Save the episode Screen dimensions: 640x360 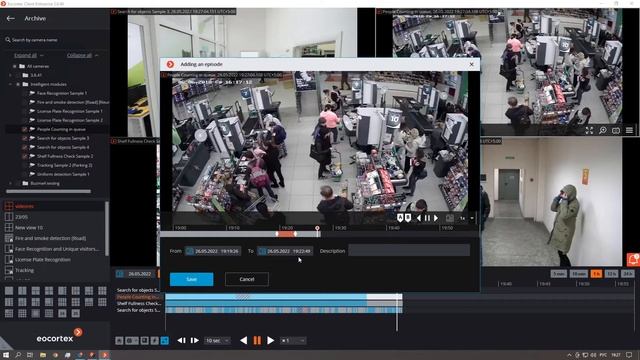[191, 279]
